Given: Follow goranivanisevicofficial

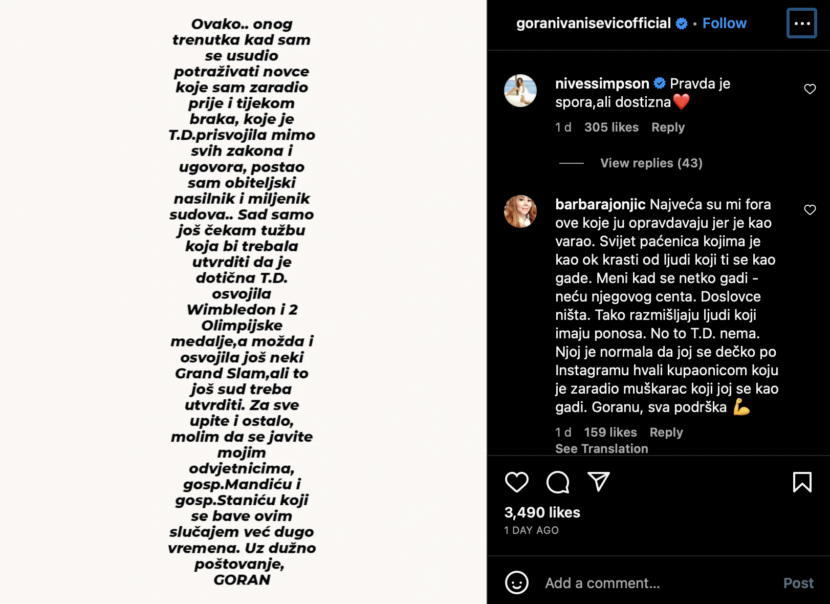Looking at the screenshot, I should pyautogui.click(x=724, y=23).
